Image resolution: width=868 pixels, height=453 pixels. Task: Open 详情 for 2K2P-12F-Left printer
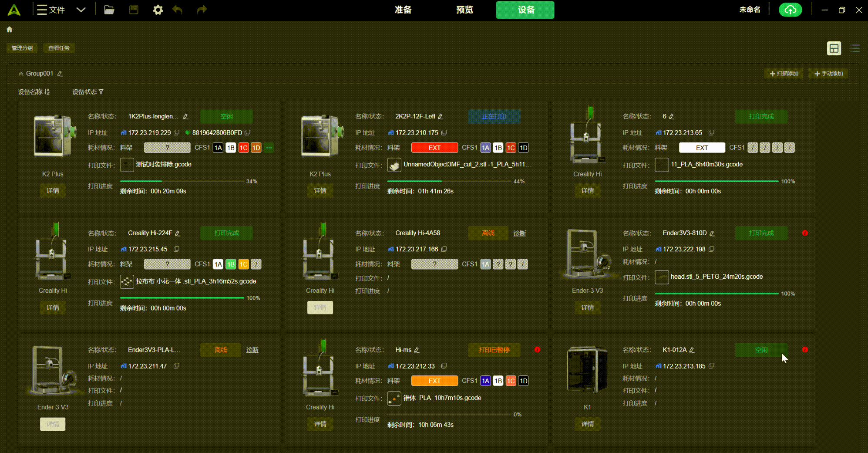click(320, 190)
